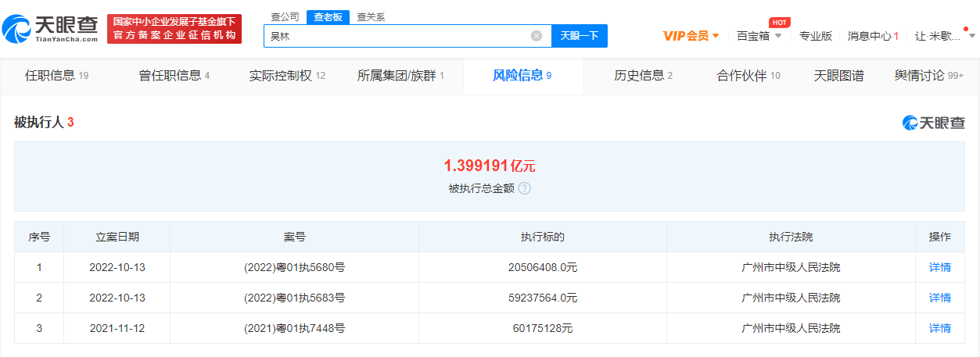This screenshot has height=357, width=980.
Task: Select the 查老板 search tab
Action: pos(328,16)
